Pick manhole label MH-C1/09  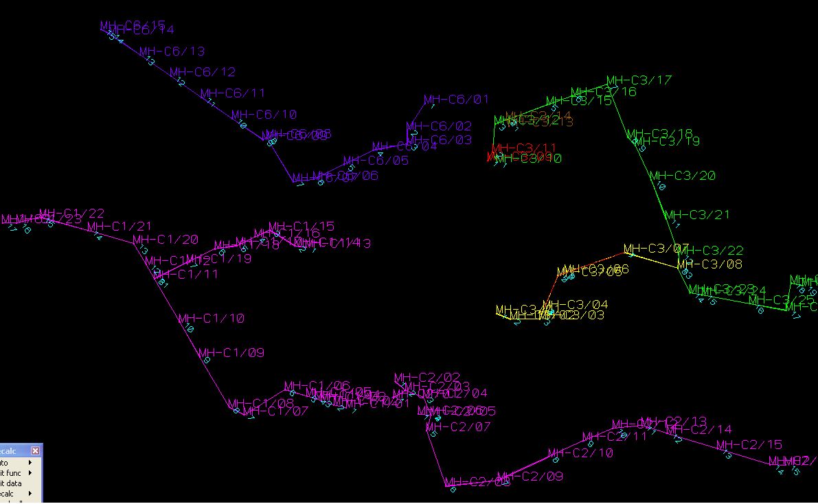(231, 353)
